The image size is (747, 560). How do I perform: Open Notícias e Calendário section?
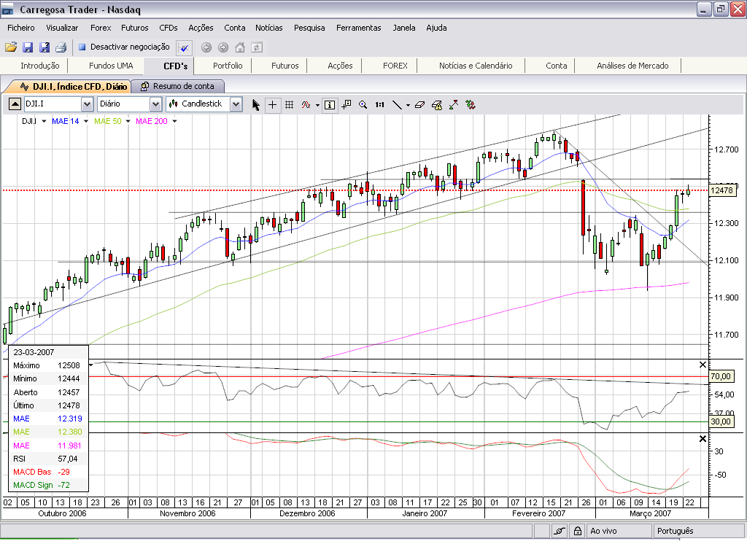[476, 66]
